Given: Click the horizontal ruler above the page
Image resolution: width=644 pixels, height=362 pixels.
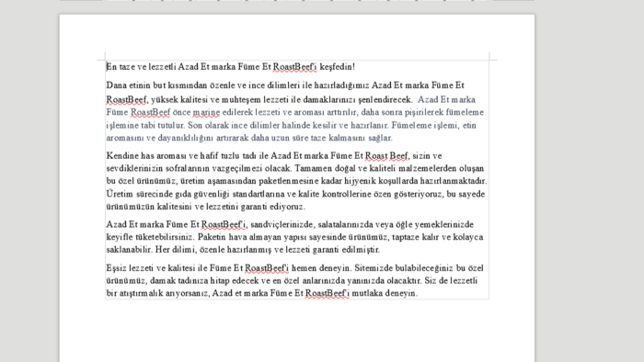Looking at the screenshot, I should point(297,0).
